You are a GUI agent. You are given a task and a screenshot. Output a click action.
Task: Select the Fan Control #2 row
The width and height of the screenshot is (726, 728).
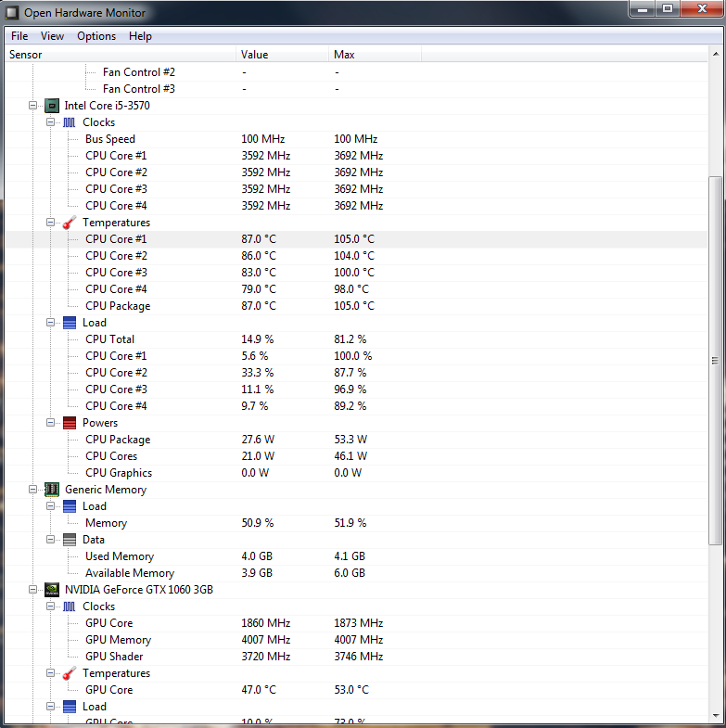pos(356,72)
